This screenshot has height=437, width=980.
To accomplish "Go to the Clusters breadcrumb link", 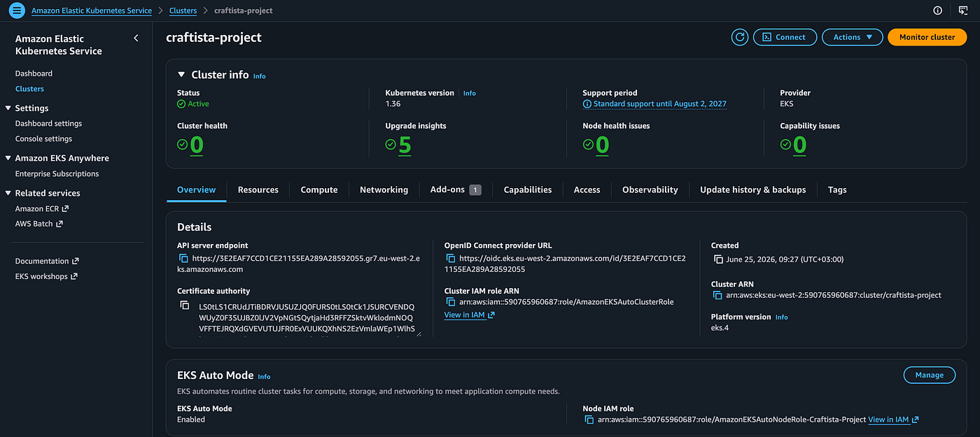I will click(x=183, y=10).
